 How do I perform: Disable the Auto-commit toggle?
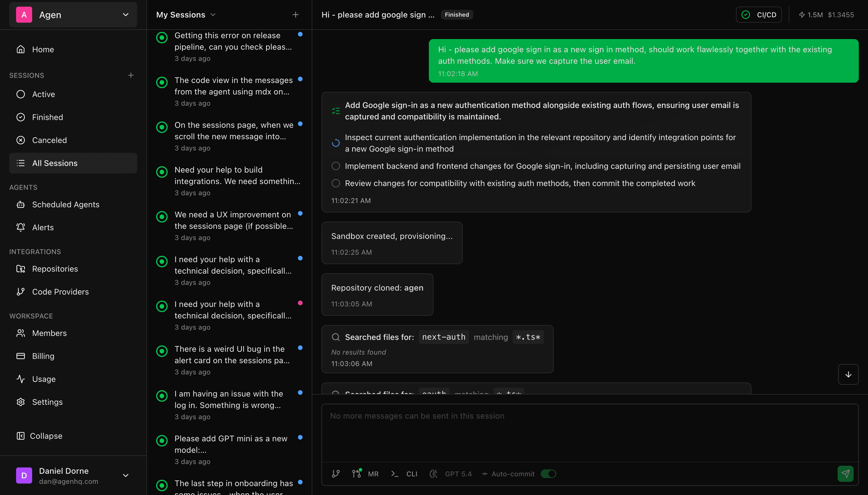pyautogui.click(x=549, y=473)
